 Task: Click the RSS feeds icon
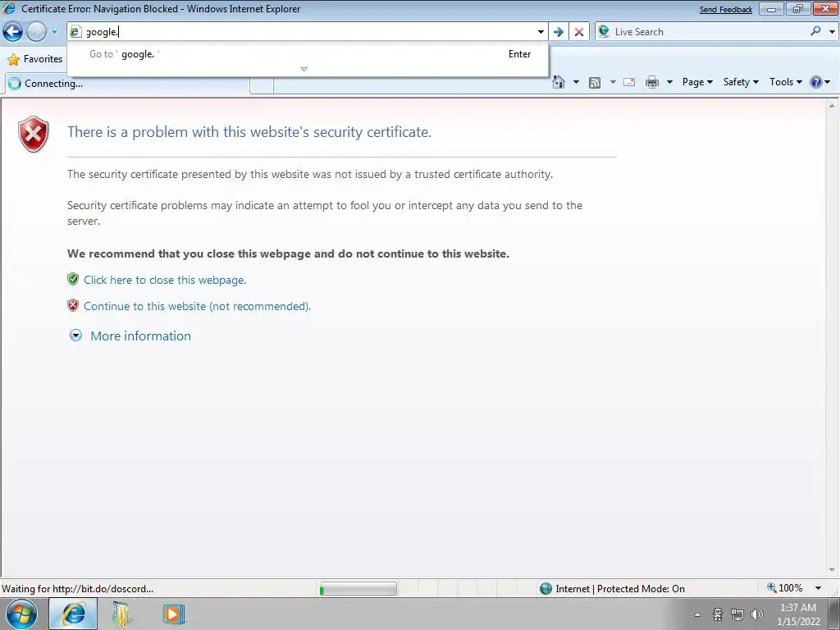[x=595, y=83]
